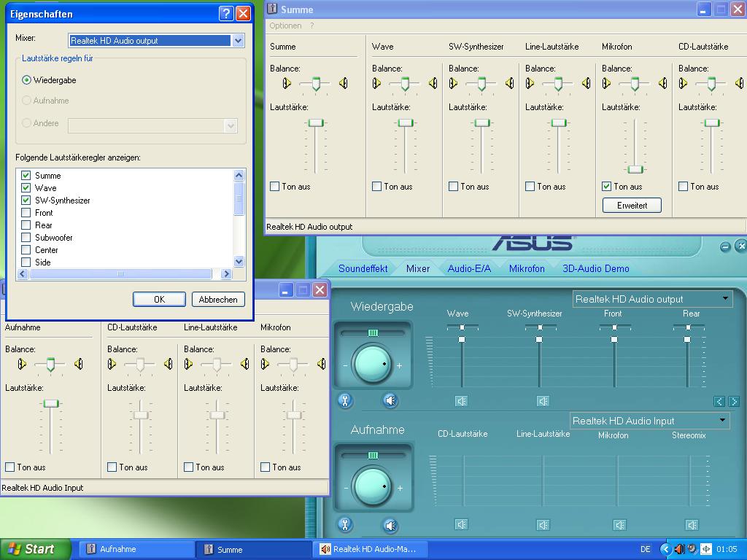The width and height of the screenshot is (747, 560).
Task: Click Mikrofon Lautstärke slider handle in Summe
Action: 635,169
